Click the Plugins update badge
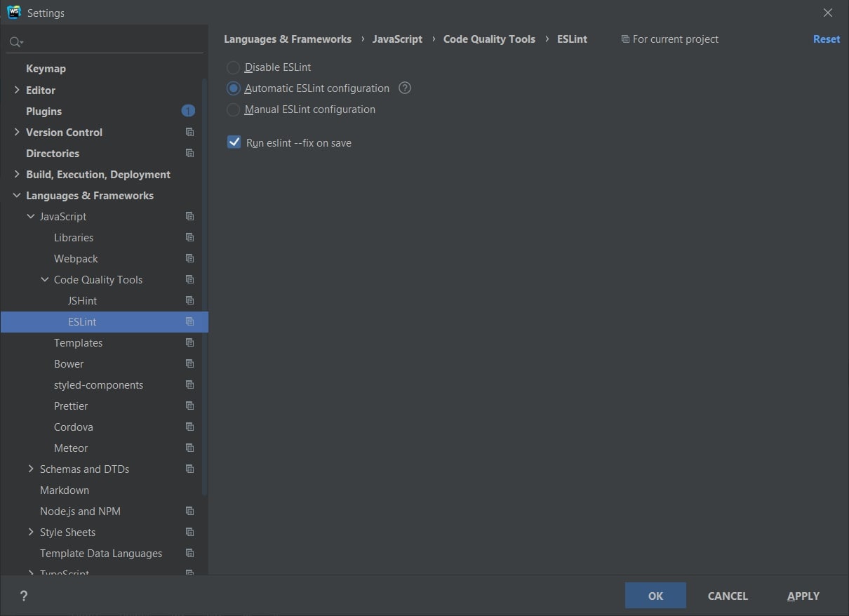The height and width of the screenshot is (616, 849). (x=188, y=111)
